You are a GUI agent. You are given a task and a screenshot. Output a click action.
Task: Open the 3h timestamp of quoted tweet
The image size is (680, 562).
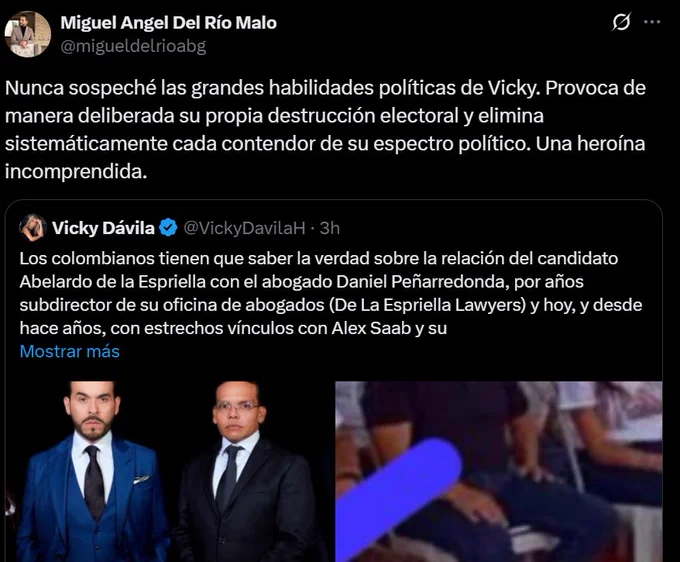tap(330, 228)
